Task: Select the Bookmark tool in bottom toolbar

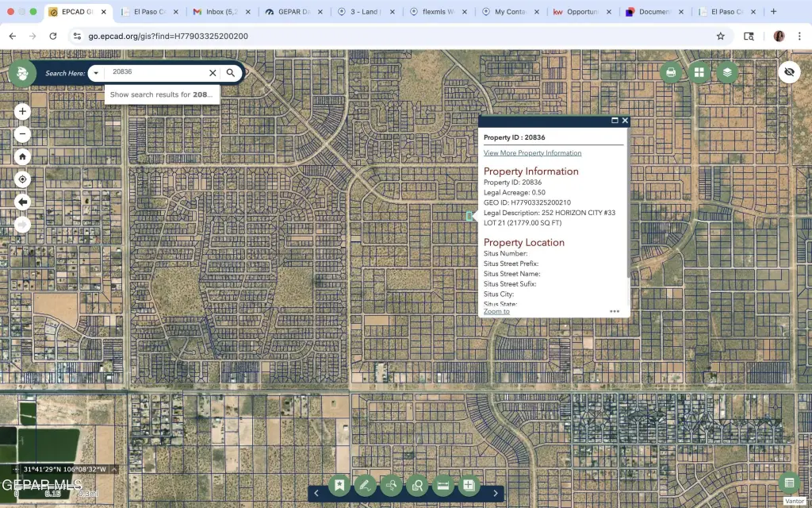Action: [339, 485]
